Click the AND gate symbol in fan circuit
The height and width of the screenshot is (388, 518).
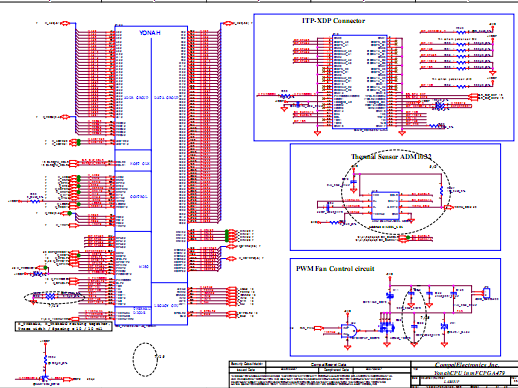[x=349, y=331]
